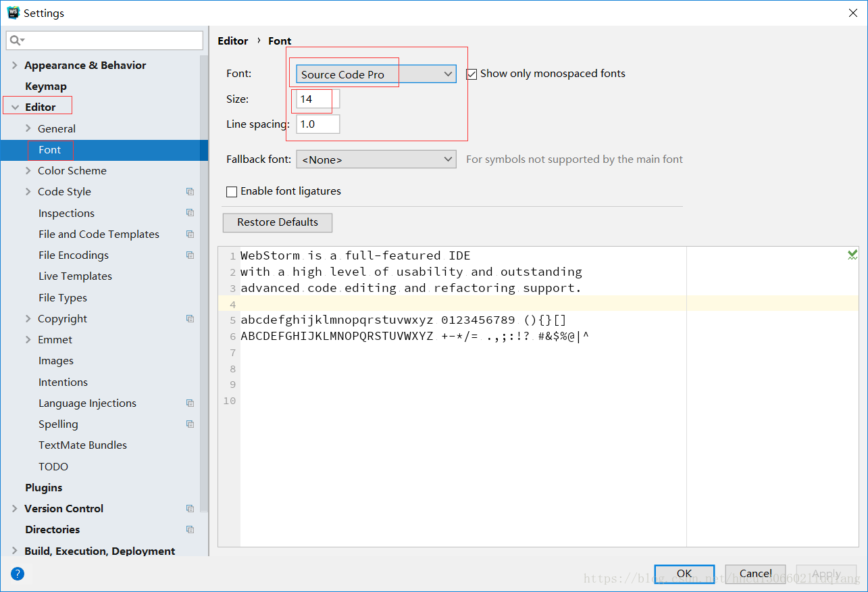Click the project-level icon beside Directories
Screen dimensions: 868x592
[x=190, y=530]
